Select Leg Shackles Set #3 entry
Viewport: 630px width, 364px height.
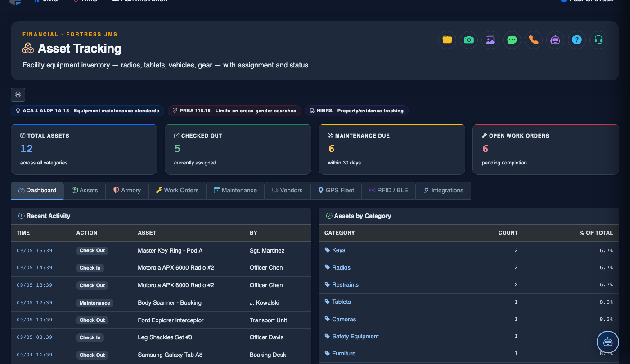tap(165, 337)
